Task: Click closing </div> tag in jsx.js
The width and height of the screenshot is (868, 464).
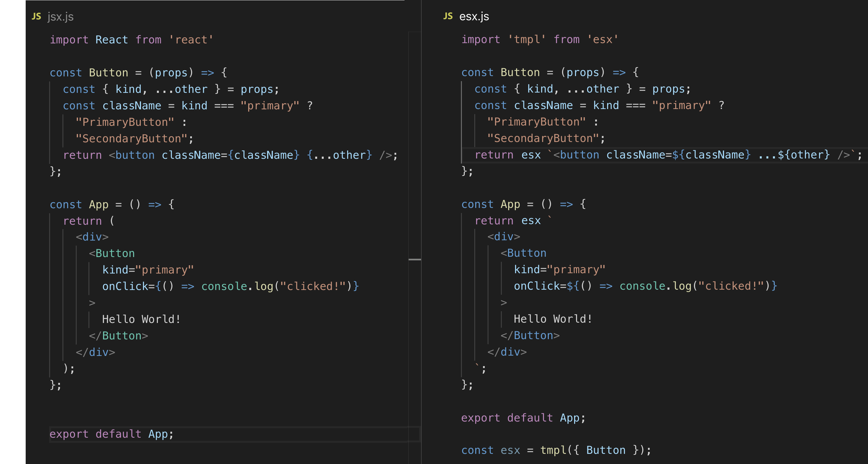Action: (x=95, y=352)
